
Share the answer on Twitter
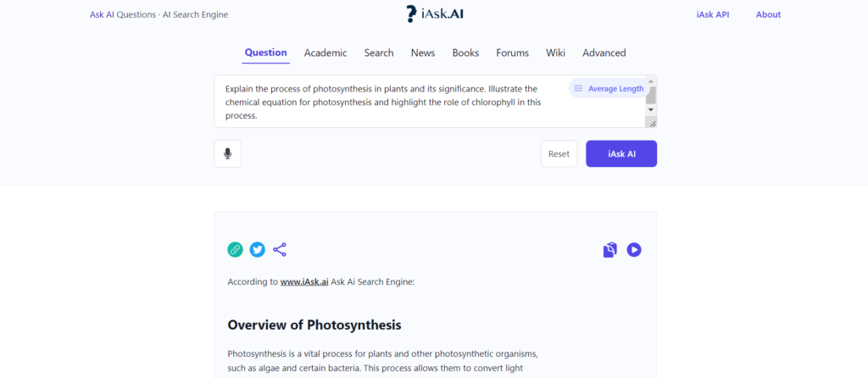pos(258,249)
